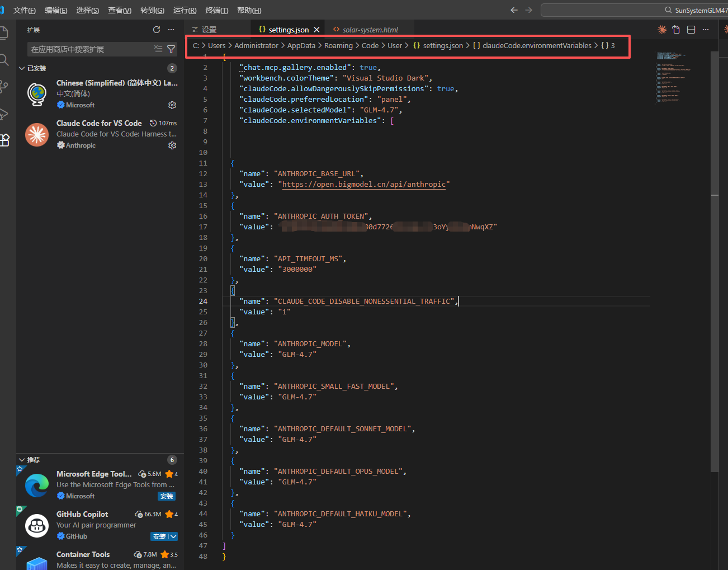Screen dimensions: 728x570
Task: Click the command center search box
Action: 634,10
